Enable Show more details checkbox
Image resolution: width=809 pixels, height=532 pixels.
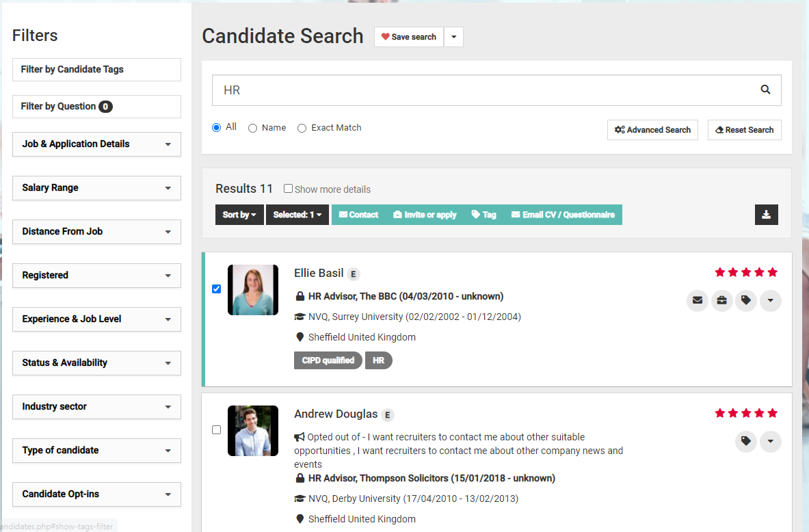[x=289, y=189]
